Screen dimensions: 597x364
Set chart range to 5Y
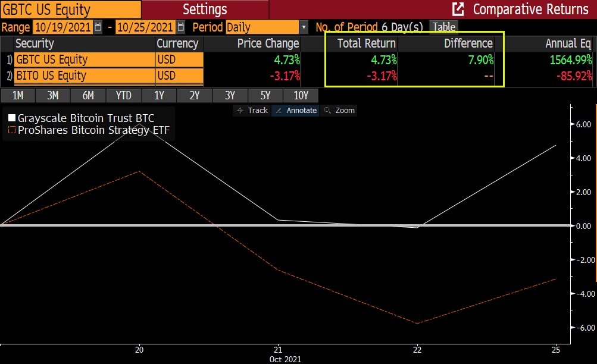[x=265, y=95]
